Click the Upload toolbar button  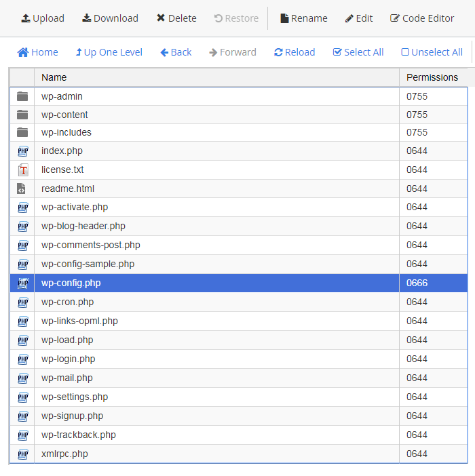(43, 18)
